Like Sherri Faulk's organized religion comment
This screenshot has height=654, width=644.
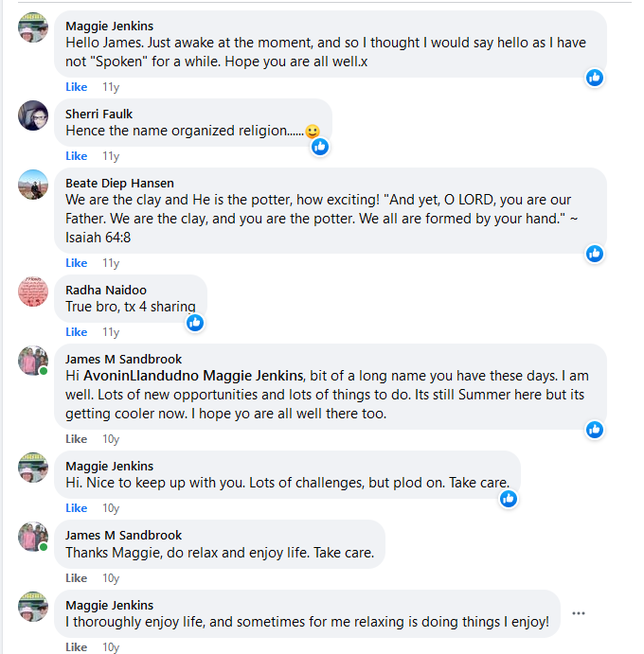(76, 156)
